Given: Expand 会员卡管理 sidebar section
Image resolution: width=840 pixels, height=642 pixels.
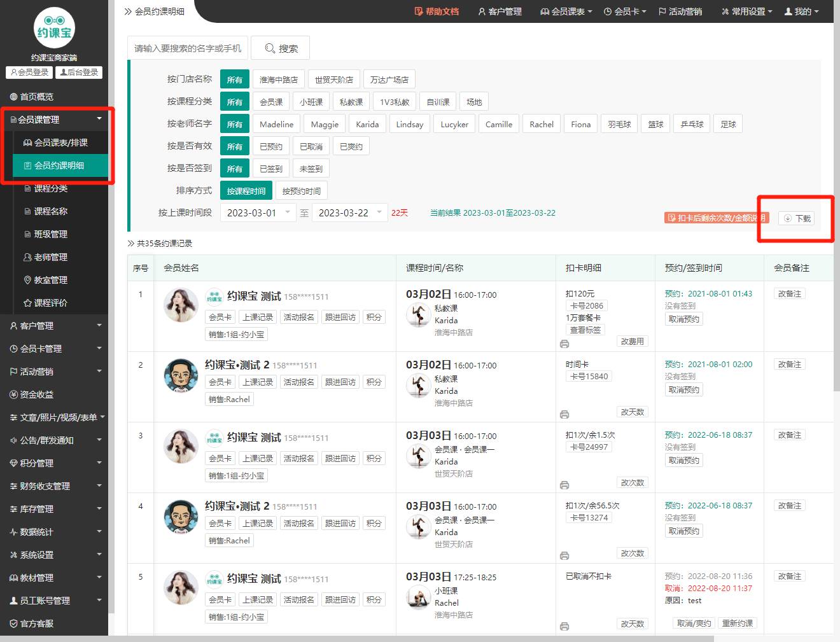Looking at the screenshot, I should (54, 349).
